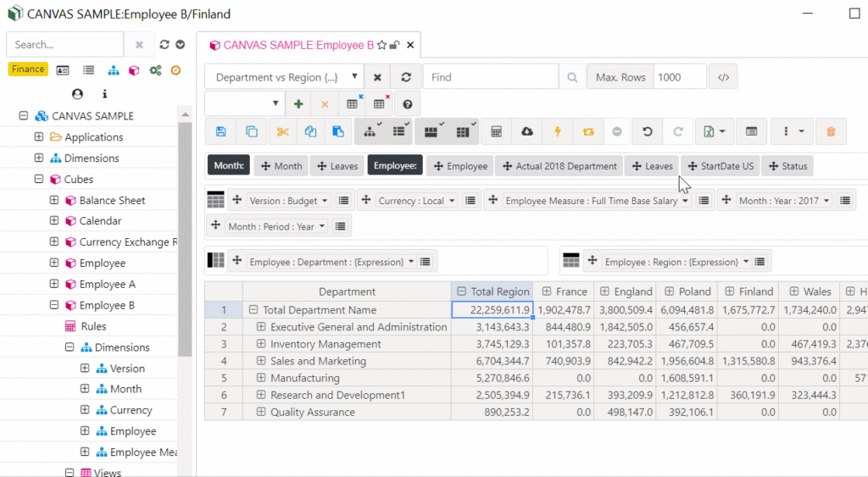The image size is (868, 477).
Task: Collapse the Total Department Name row
Action: [253, 310]
